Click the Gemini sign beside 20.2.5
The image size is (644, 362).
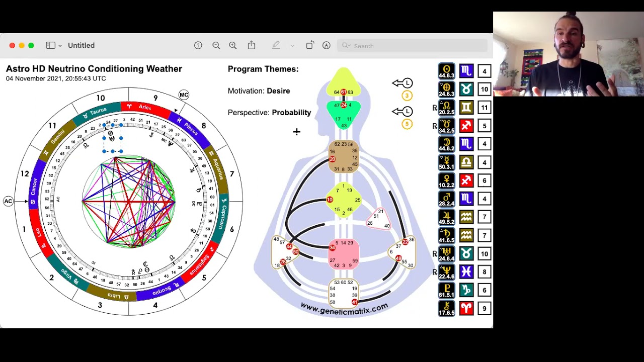[x=466, y=108]
